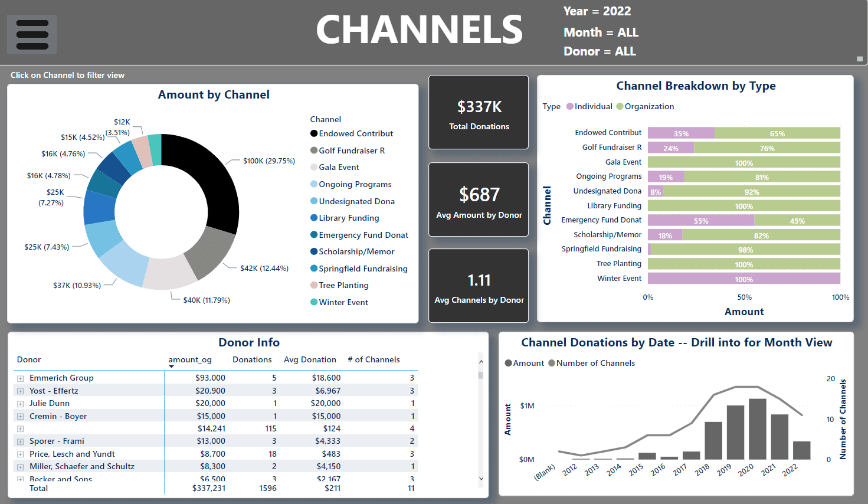
Task: Click the $93,000 amount cell
Action: [x=210, y=378]
